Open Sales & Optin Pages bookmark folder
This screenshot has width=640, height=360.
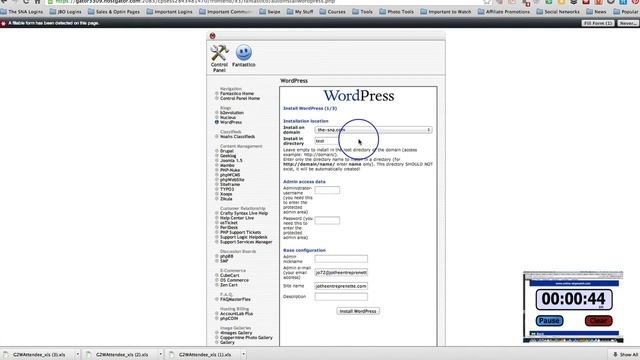[114, 12]
